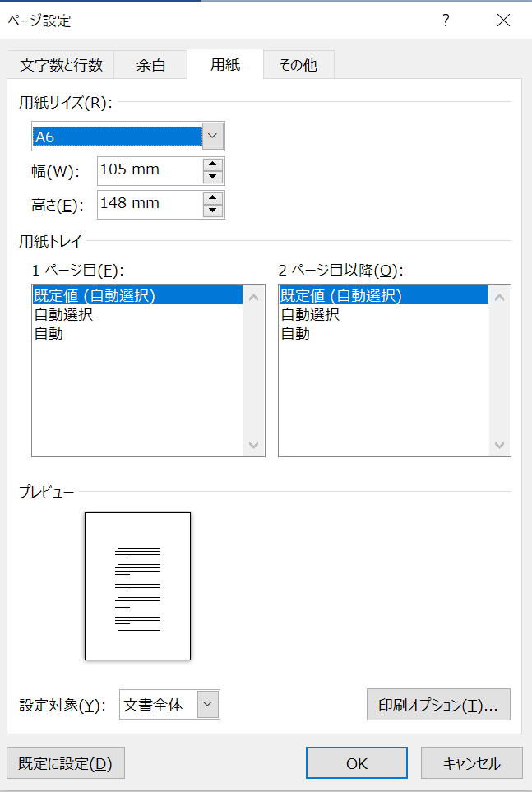Select 自動 in 2 ページ目以降 tray list
Viewport: 532px width, 792px height.
383,333
